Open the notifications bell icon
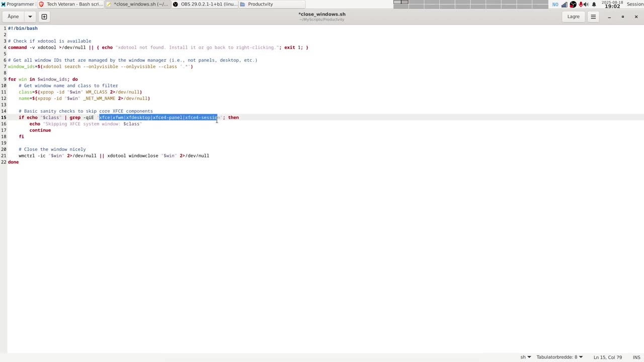Screen dimensions: 644x362 (x=594, y=5)
